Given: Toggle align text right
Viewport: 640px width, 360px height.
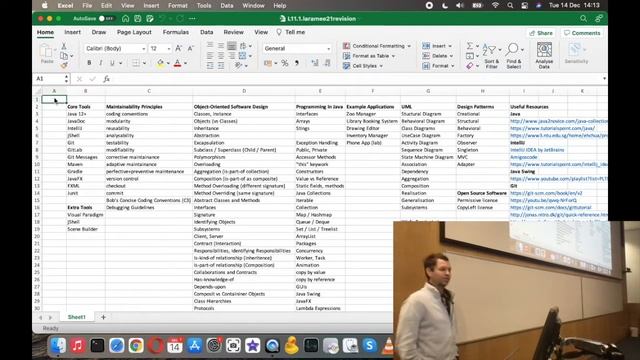Looking at the screenshot, I should click(232, 56).
